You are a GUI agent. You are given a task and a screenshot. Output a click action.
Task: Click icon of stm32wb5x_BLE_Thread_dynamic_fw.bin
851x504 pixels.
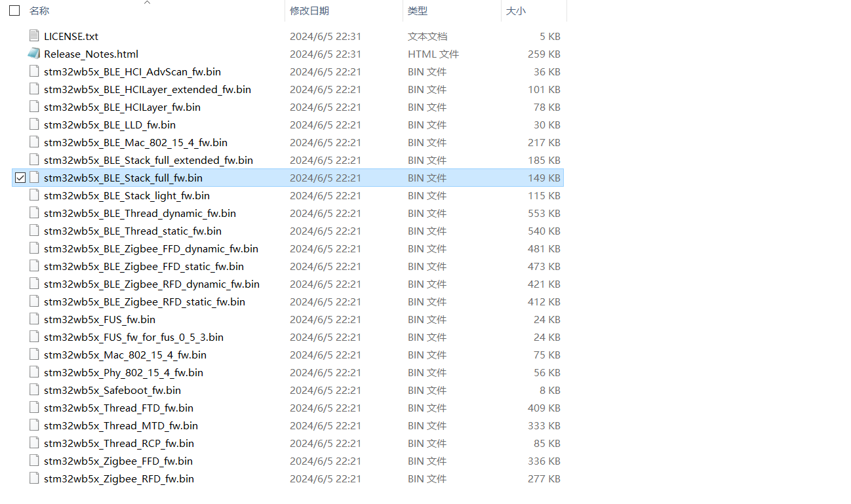coord(34,213)
